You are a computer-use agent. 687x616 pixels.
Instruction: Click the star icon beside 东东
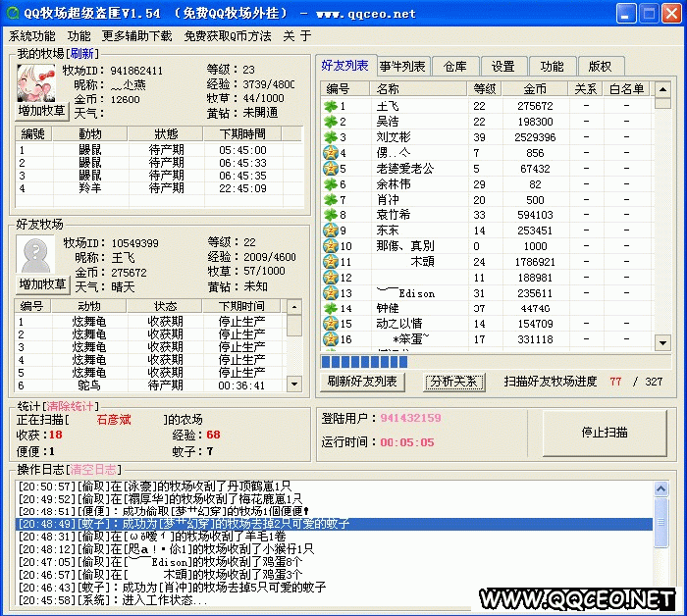click(331, 231)
